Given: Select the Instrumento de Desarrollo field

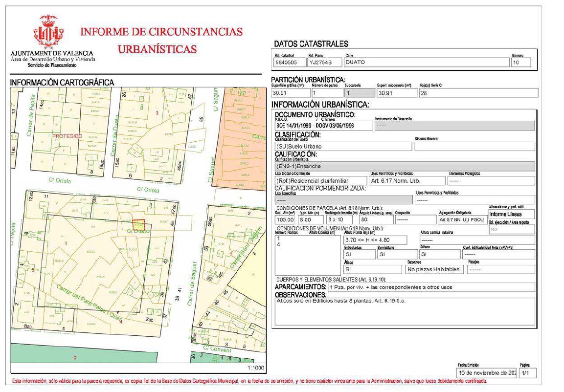Looking at the screenshot, I should pos(454,126).
